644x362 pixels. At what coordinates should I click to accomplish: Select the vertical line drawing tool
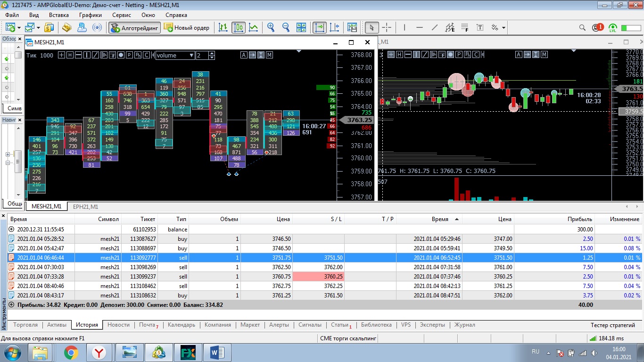coord(404,27)
